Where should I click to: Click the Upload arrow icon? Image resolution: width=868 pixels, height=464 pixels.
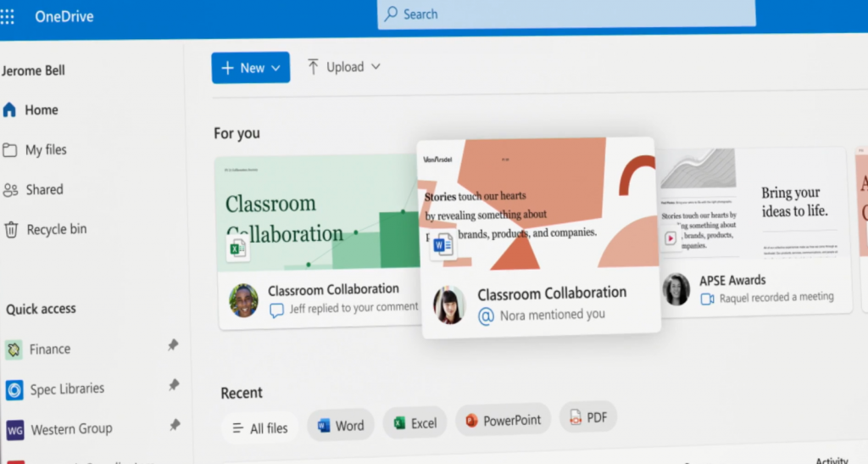click(x=313, y=67)
